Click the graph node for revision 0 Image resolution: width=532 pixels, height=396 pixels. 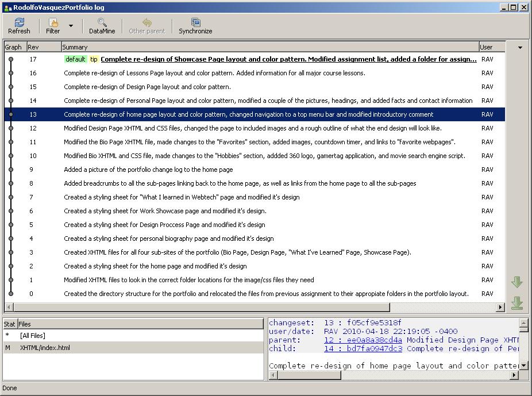(11, 294)
